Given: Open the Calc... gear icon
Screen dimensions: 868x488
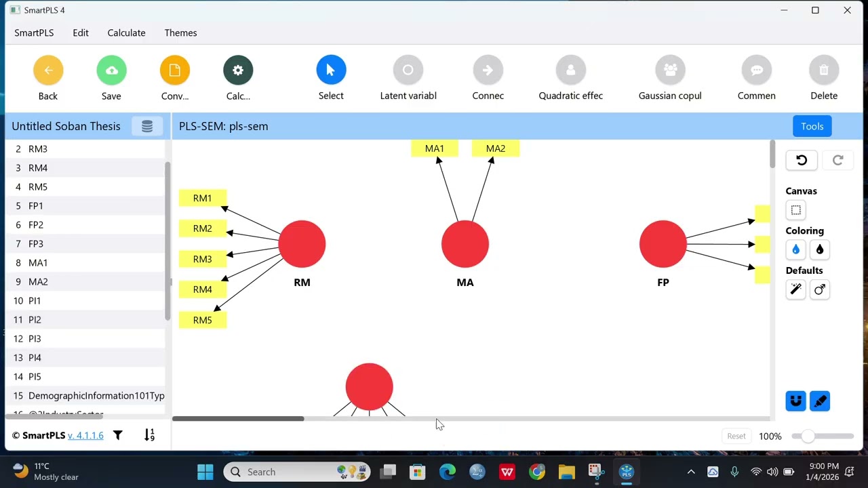Looking at the screenshot, I should tap(238, 70).
